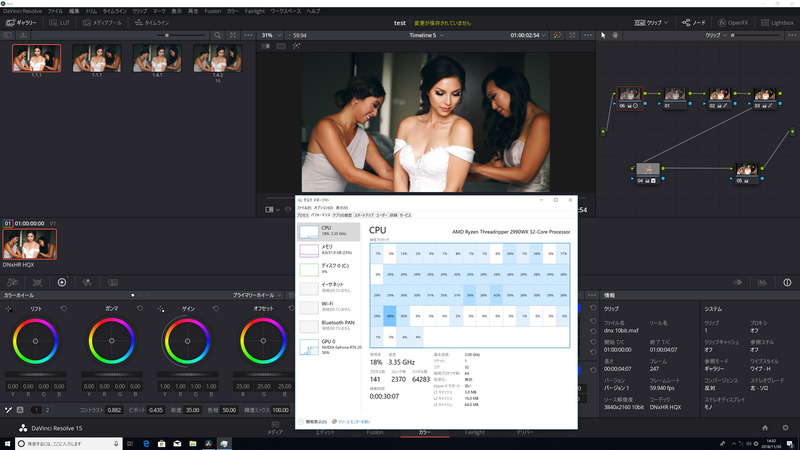800x450 pixels.
Task: Switch to adjustment page 2
Action: click(x=47, y=410)
